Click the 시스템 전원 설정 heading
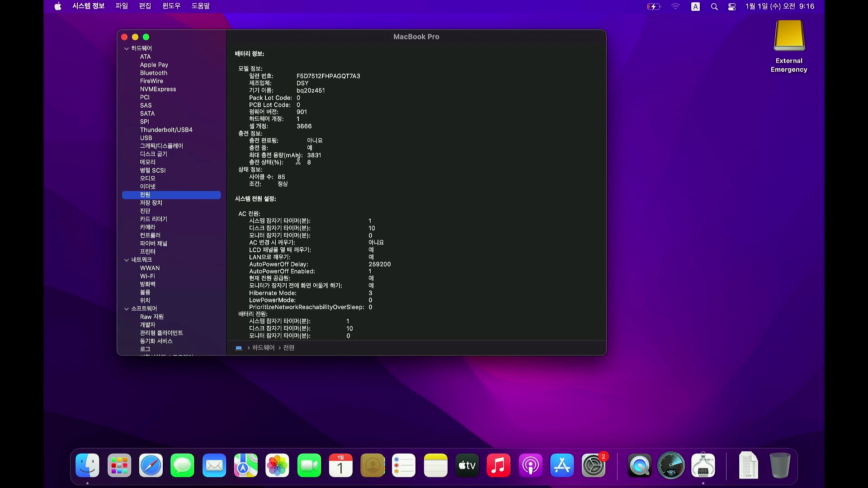 pos(255,199)
